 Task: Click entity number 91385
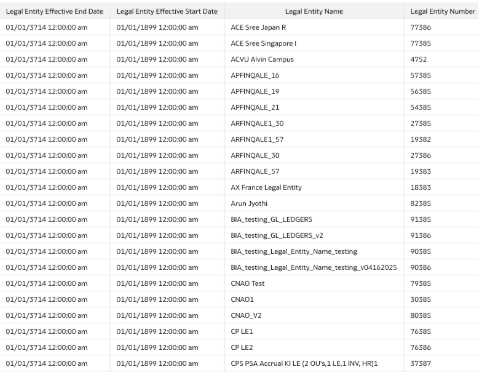coord(420,219)
